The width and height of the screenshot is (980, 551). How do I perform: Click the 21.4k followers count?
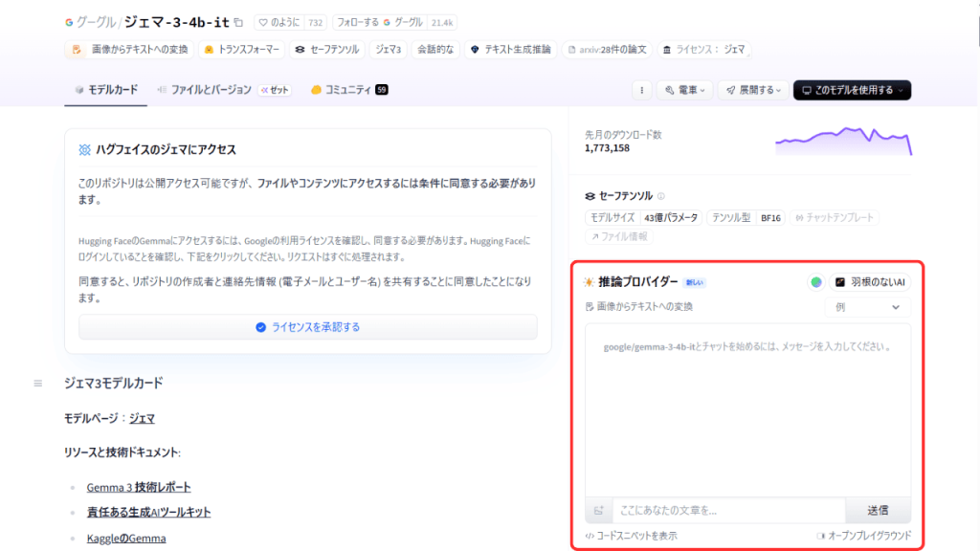442,23
